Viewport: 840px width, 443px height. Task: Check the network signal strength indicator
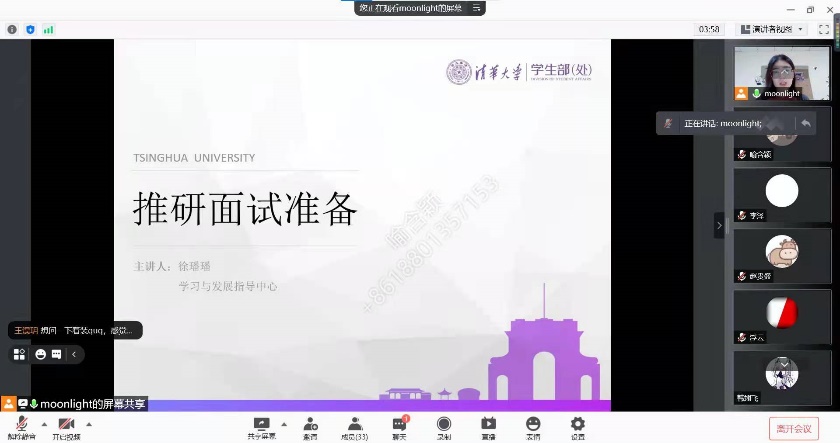click(x=48, y=30)
